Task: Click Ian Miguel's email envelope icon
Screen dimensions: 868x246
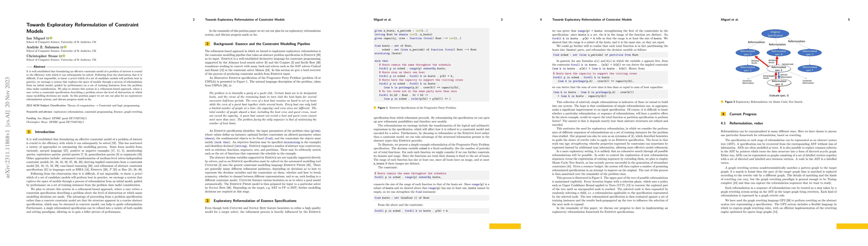Action: [x=47, y=38]
